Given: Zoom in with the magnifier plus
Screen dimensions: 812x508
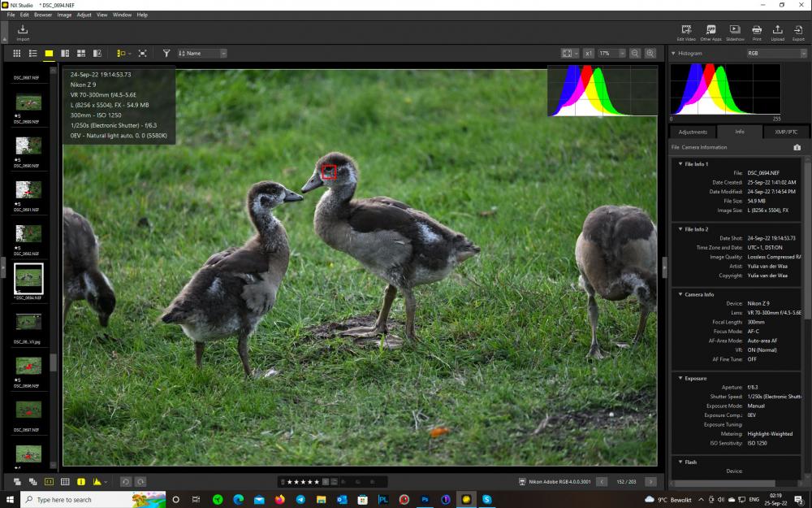Looking at the screenshot, I should coord(650,54).
